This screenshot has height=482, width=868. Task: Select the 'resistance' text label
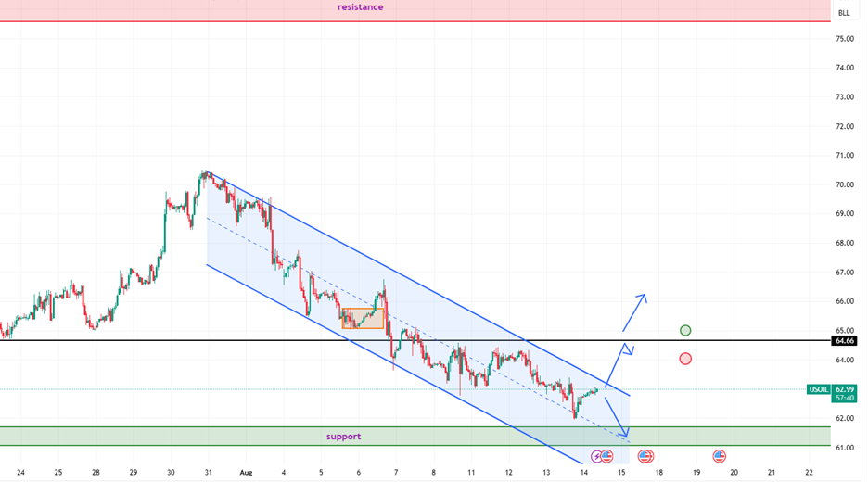coord(361,7)
